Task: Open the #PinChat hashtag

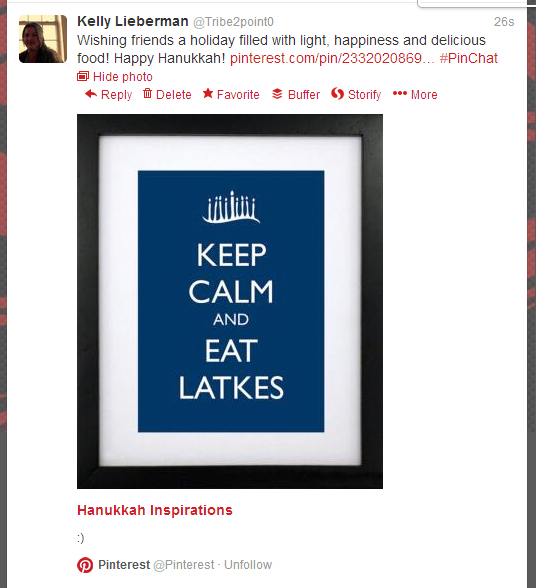Action: click(468, 58)
